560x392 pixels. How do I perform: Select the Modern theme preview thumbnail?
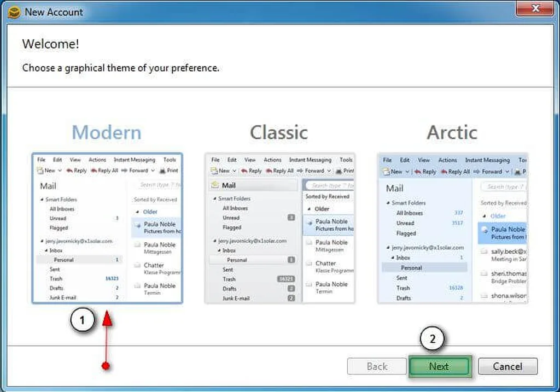[x=107, y=228]
